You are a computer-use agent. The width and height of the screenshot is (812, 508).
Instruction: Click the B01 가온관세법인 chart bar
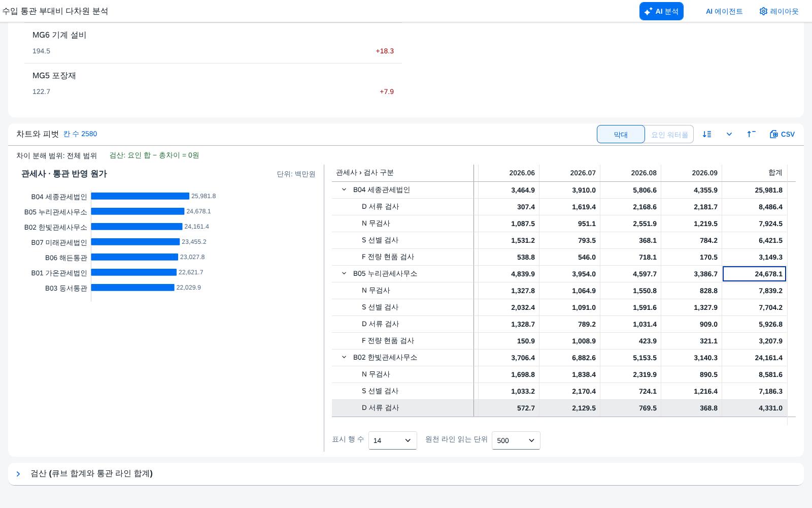point(134,272)
